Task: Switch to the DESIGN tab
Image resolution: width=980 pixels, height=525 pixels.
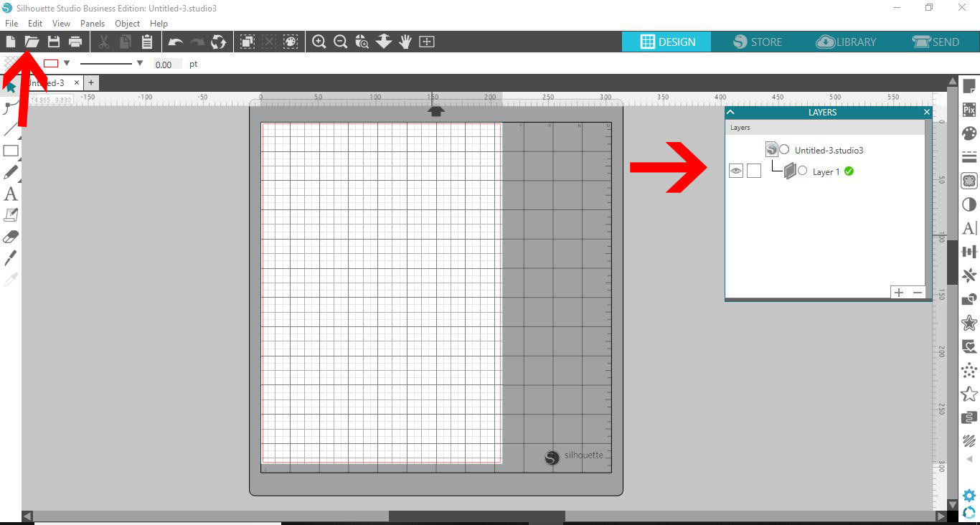Action: [666, 42]
